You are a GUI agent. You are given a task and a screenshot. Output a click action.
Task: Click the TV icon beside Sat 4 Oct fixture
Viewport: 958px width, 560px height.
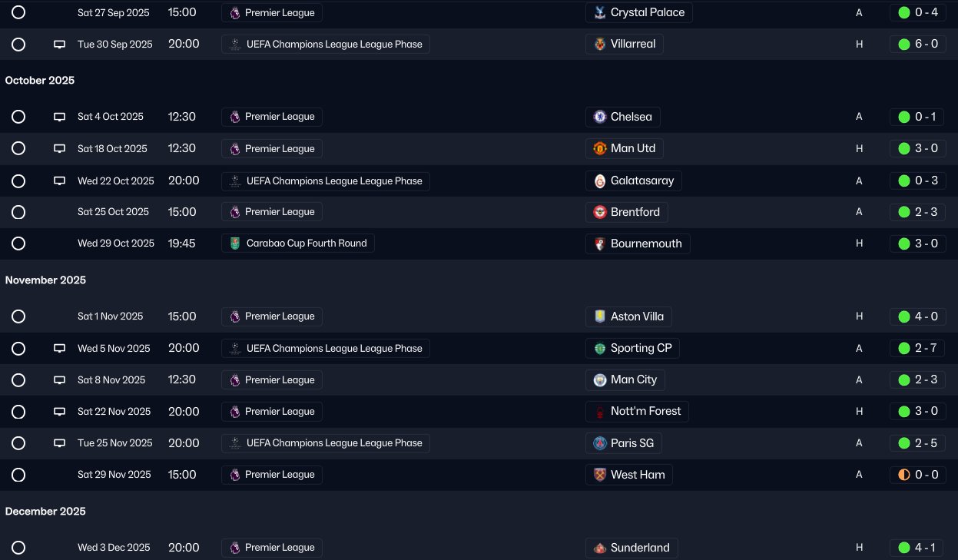59,117
